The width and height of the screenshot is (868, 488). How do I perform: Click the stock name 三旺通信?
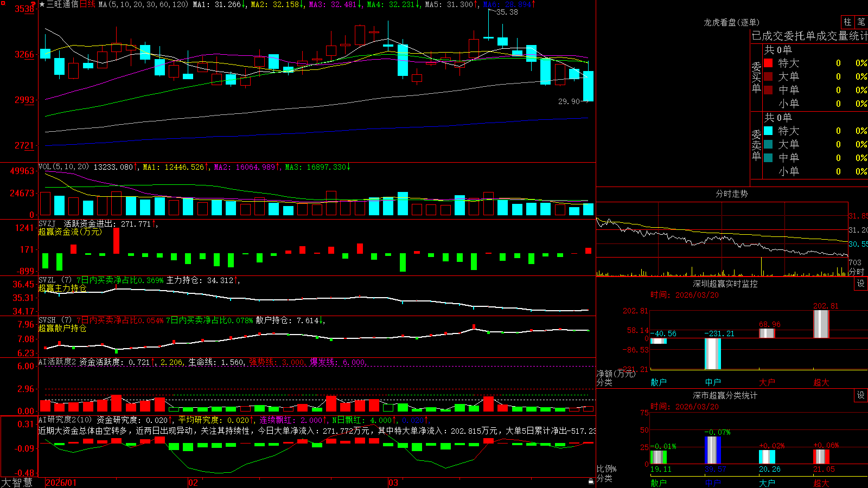pyautogui.click(x=62, y=4)
